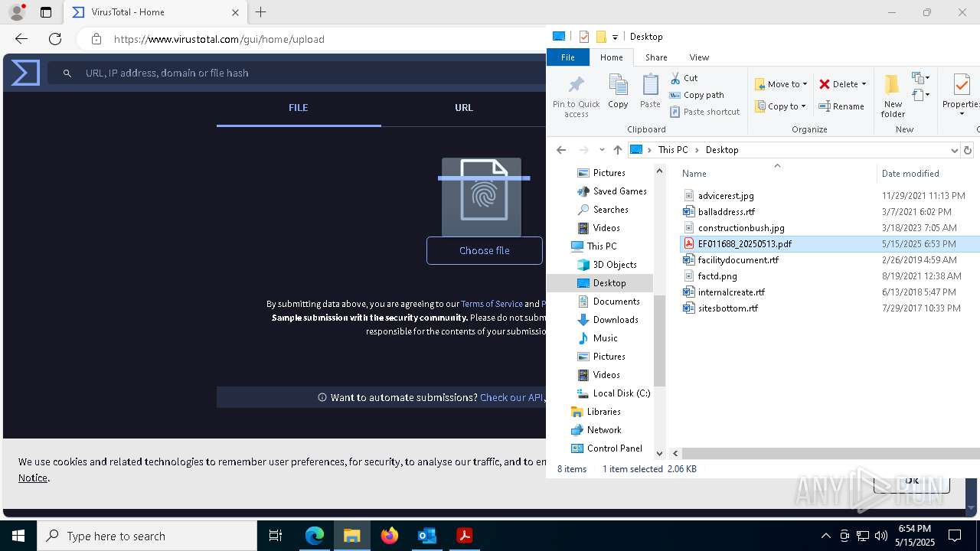Open Outlook from the taskbar
The width and height of the screenshot is (980, 551).
coord(427,536)
